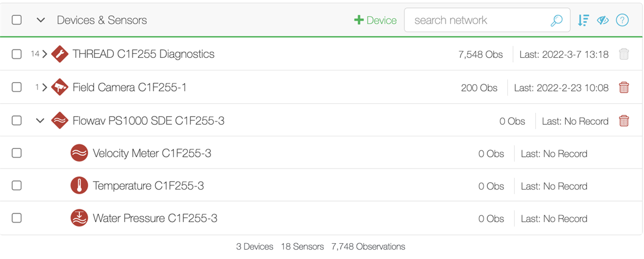Delete Flowav PS1000 SDE using its trash icon
The image size is (644, 259).
pos(623,121)
